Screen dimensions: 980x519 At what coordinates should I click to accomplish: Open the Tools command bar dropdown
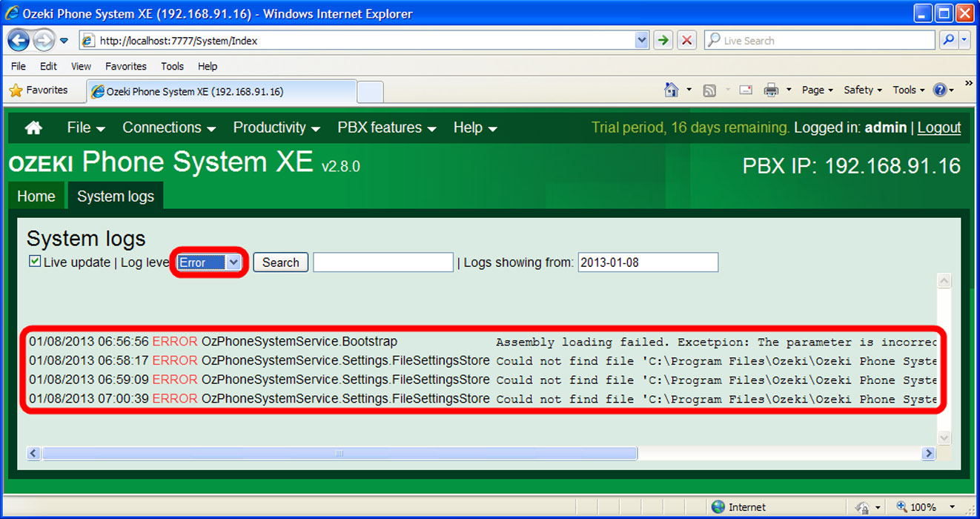(x=909, y=90)
